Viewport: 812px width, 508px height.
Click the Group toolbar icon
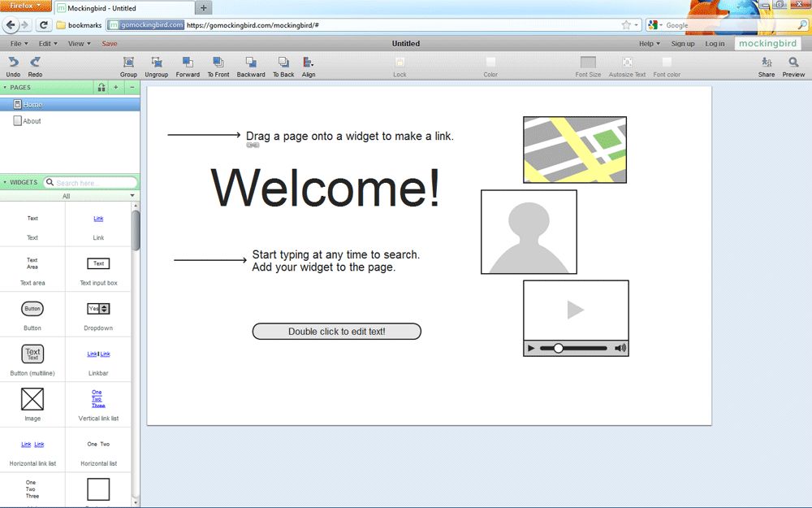(128, 63)
